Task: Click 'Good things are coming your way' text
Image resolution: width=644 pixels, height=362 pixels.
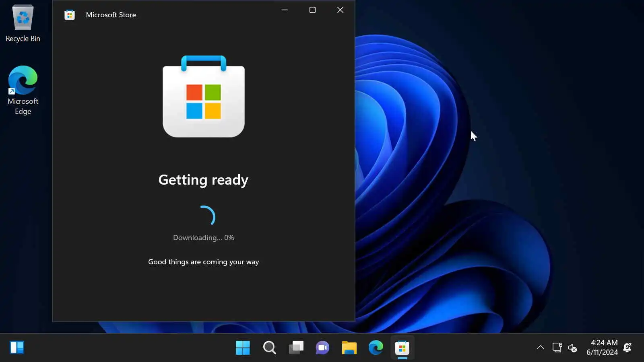Action: (x=204, y=262)
